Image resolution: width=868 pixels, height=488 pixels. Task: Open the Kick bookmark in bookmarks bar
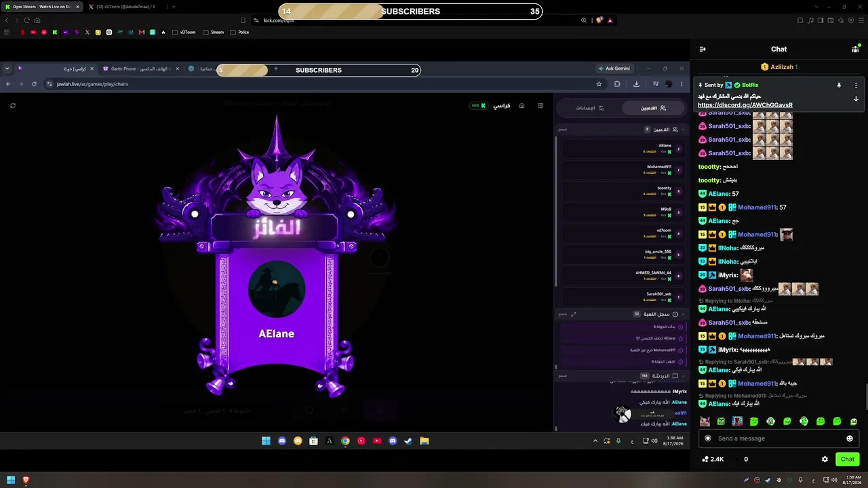coord(55,32)
